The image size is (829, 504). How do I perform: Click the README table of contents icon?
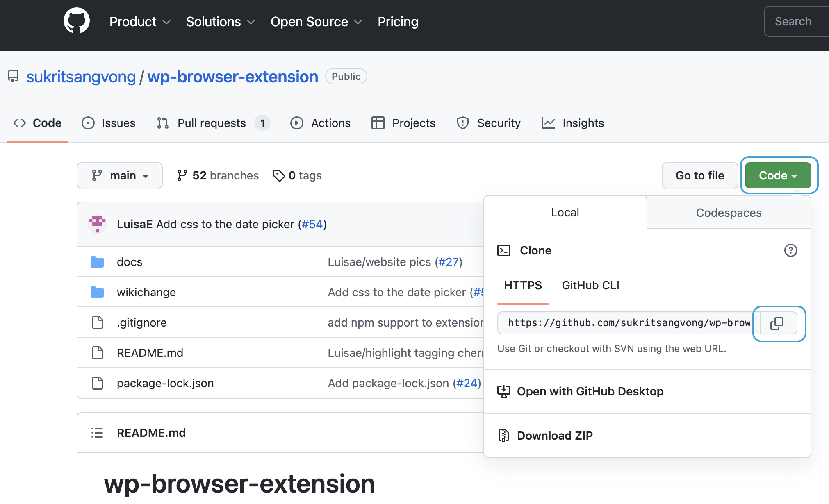97,433
